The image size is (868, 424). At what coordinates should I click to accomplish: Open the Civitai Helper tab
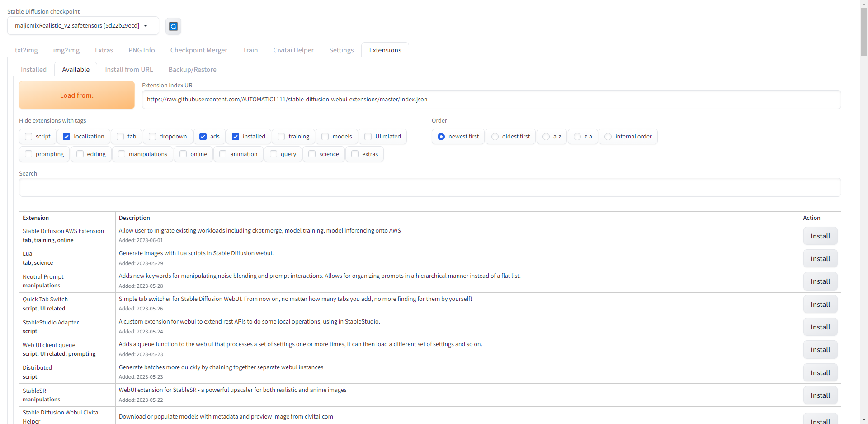293,50
